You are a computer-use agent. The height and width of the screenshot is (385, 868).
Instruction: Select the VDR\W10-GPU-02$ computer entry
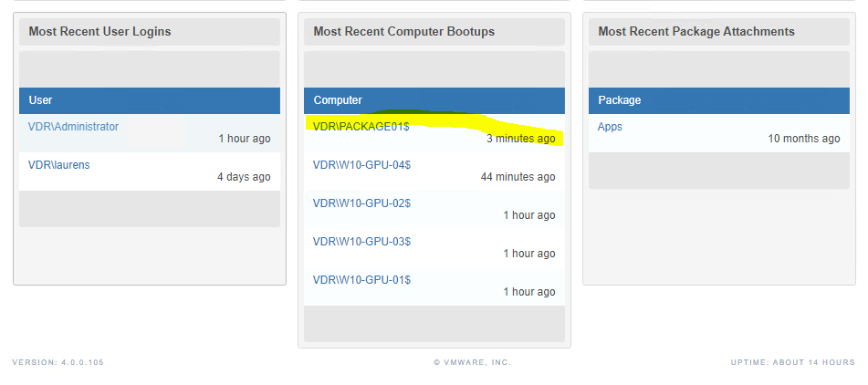pyautogui.click(x=361, y=203)
